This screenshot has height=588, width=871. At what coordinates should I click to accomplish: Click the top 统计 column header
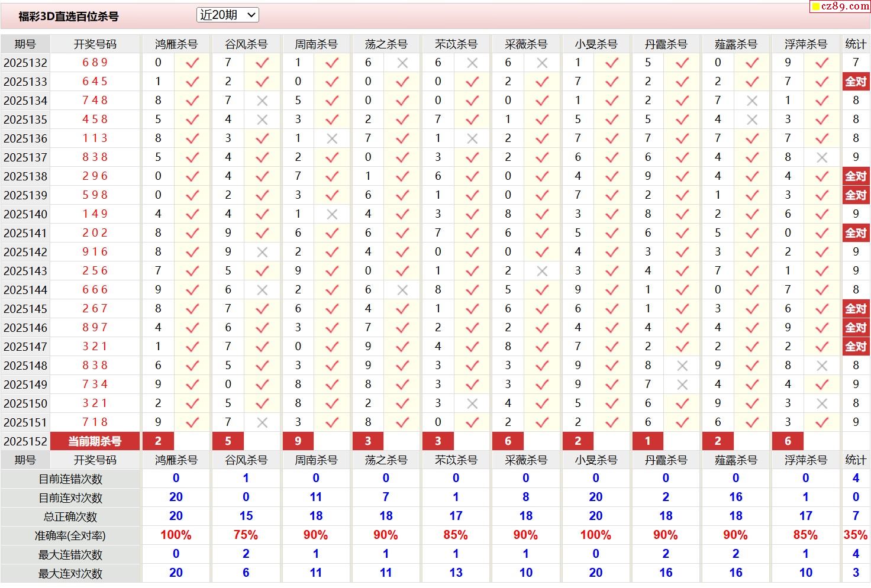click(x=856, y=44)
